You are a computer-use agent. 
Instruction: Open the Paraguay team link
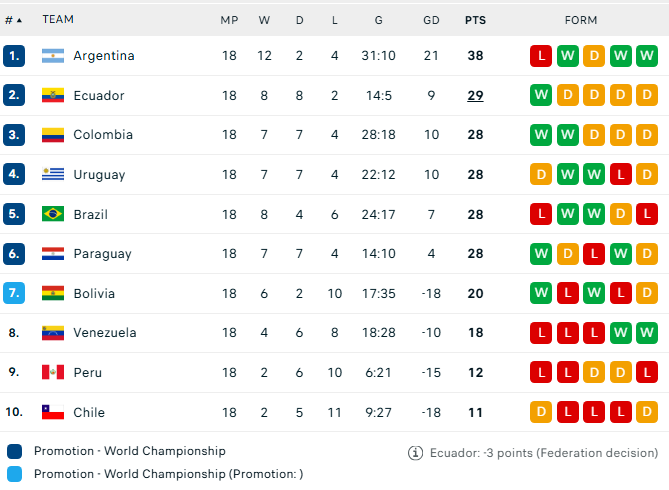(102, 254)
